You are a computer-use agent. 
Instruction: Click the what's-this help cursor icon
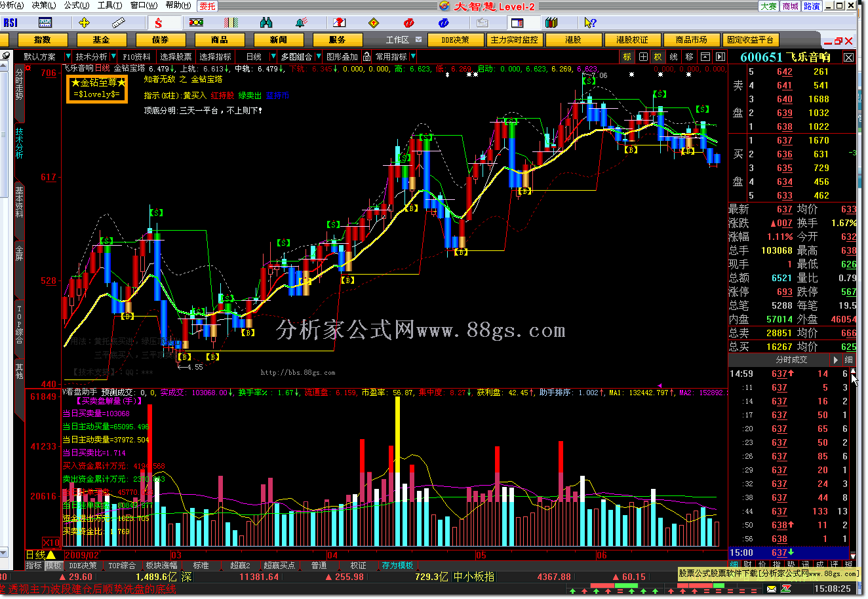tap(591, 23)
